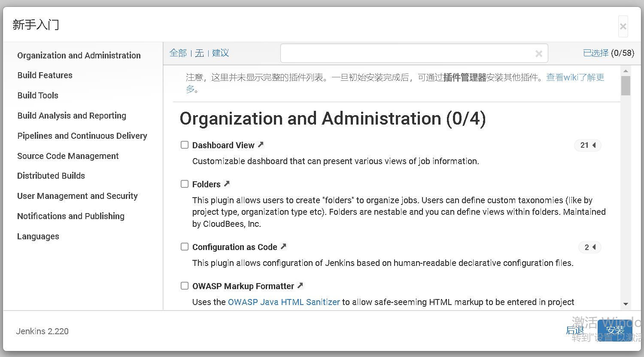Open 查看wiki了解更多 link
This screenshot has height=357, width=644.
tap(575, 77)
